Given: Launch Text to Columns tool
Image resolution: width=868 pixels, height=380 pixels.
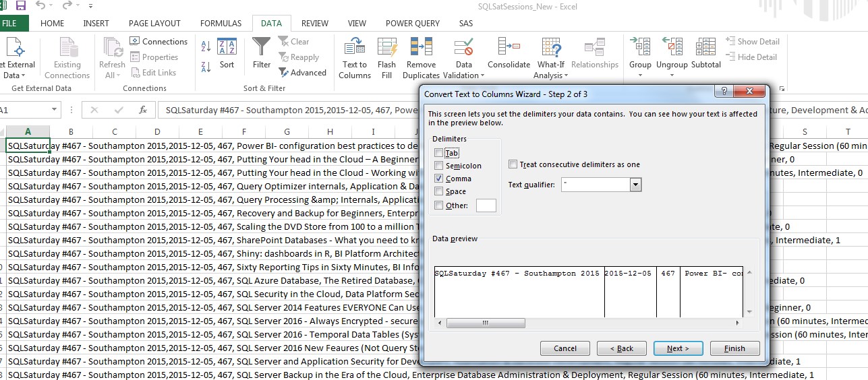Looking at the screenshot, I should [x=355, y=58].
